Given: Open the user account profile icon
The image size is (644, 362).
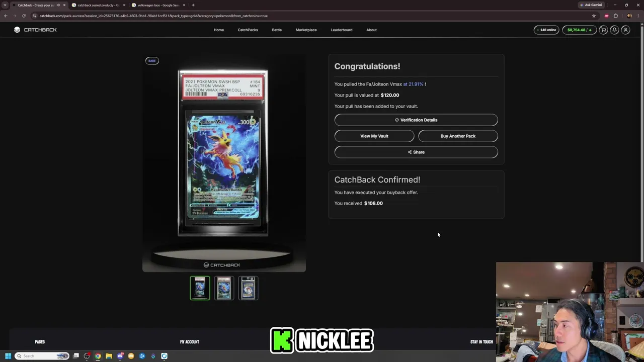Looking at the screenshot, I should [625, 30].
